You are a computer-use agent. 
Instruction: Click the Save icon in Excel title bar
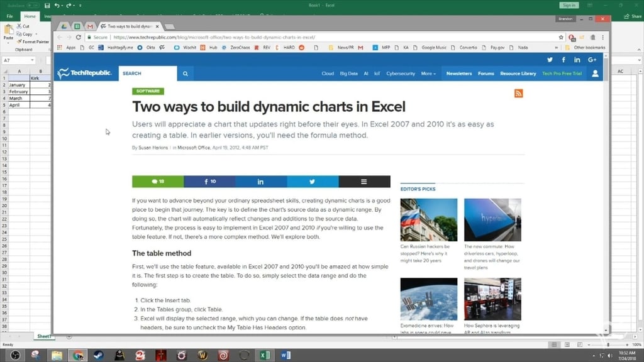point(47,6)
